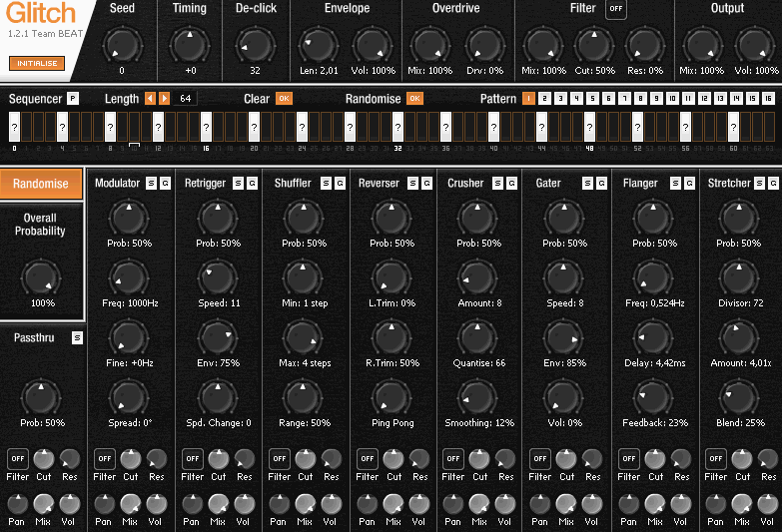Click the master Filter Cut knob
The width and height of the screenshot is (782, 532).
click(594, 45)
